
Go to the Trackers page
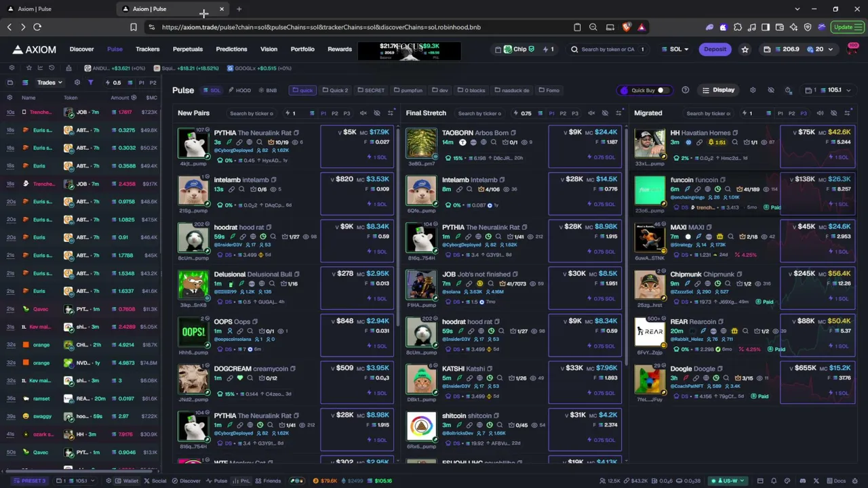(147, 49)
